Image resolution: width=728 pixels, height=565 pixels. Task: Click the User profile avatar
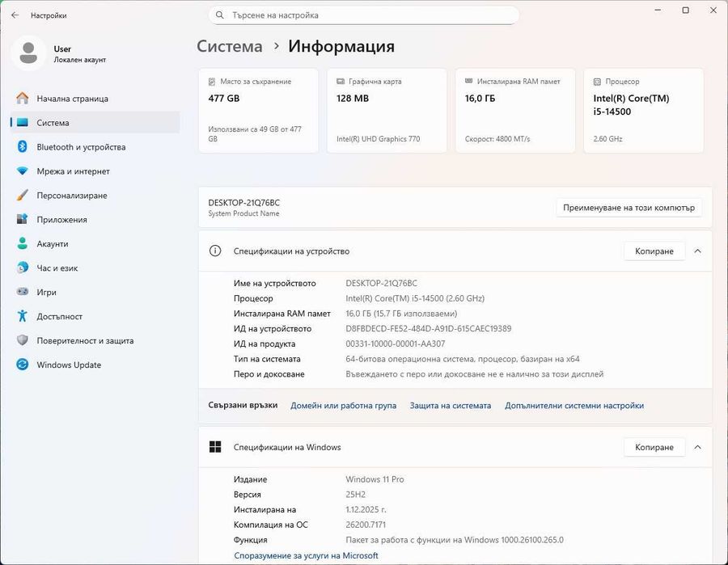pos(28,53)
